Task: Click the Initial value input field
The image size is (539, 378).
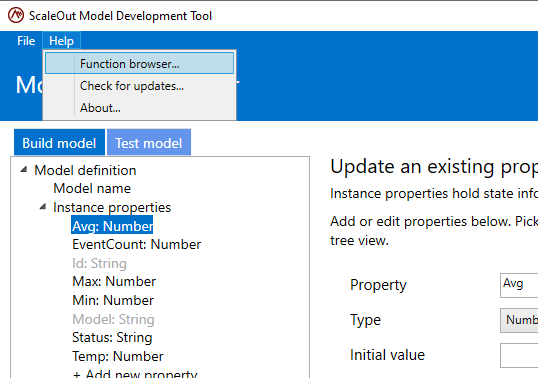Action: pos(519,355)
